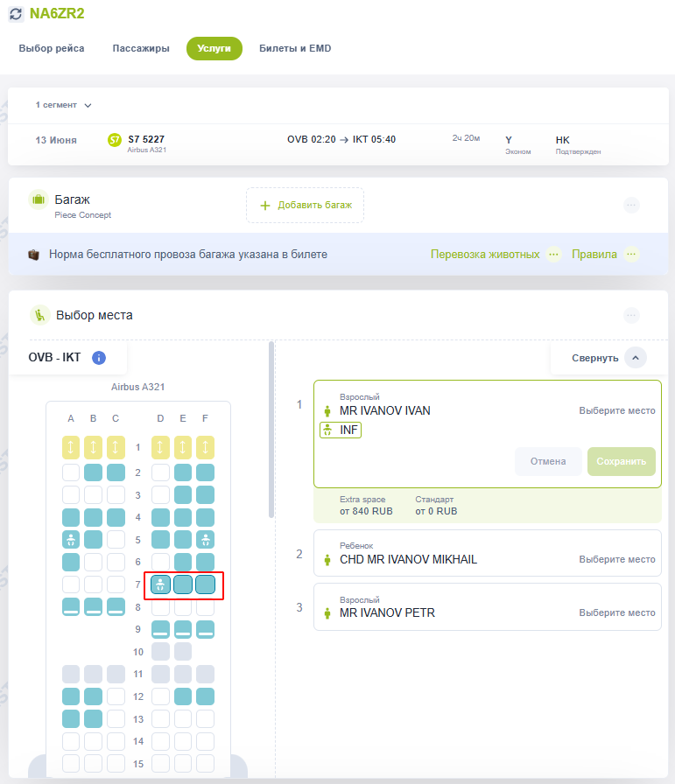
Task: Select infant seat 5A icon
Action: (71, 540)
